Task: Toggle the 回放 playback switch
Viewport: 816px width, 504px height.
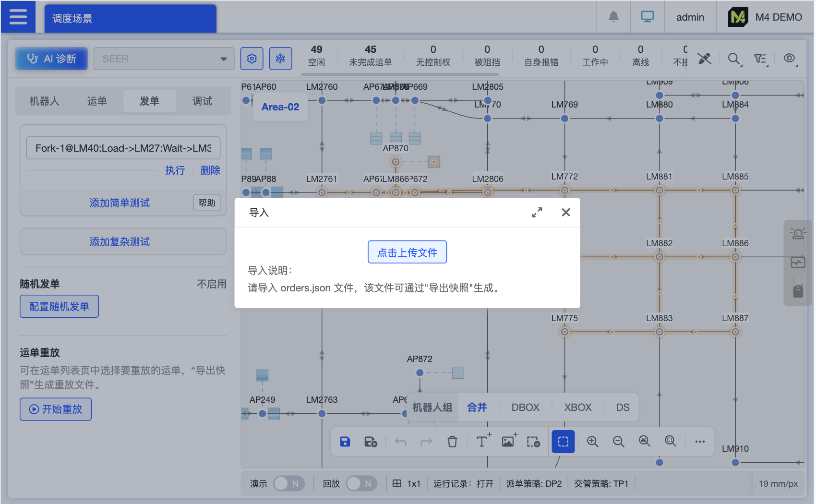Action: pos(361,484)
